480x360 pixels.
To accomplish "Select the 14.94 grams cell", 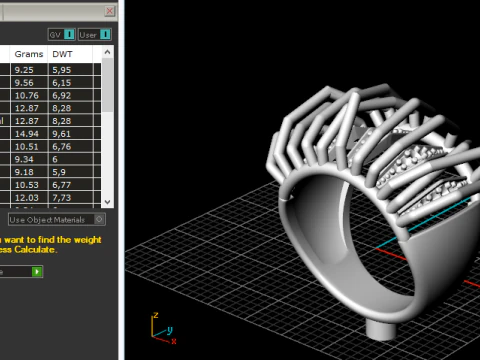I will coord(29,134).
